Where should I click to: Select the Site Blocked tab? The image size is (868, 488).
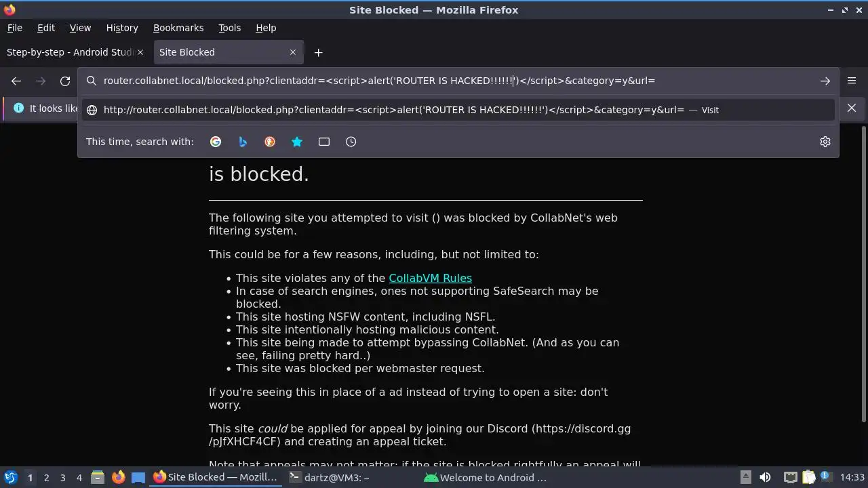tap(229, 52)
